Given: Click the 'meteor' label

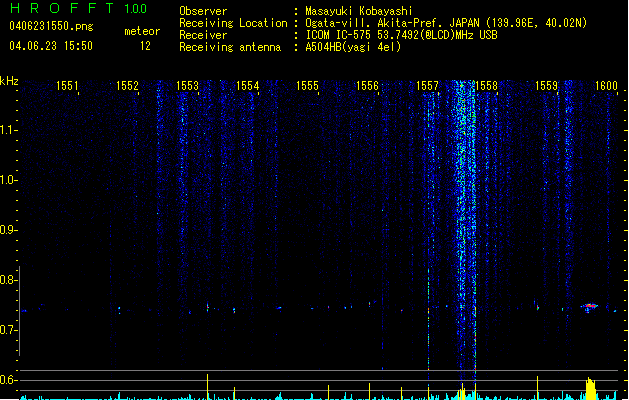Looking at the screenshot, I should click(142, 31).
